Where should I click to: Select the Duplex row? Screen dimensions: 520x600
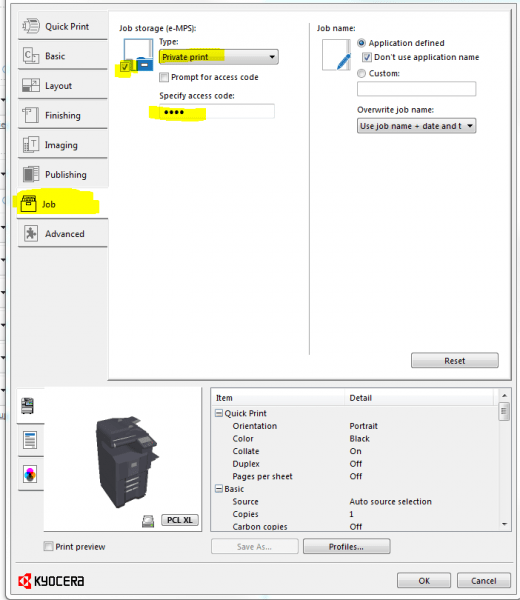355,464
